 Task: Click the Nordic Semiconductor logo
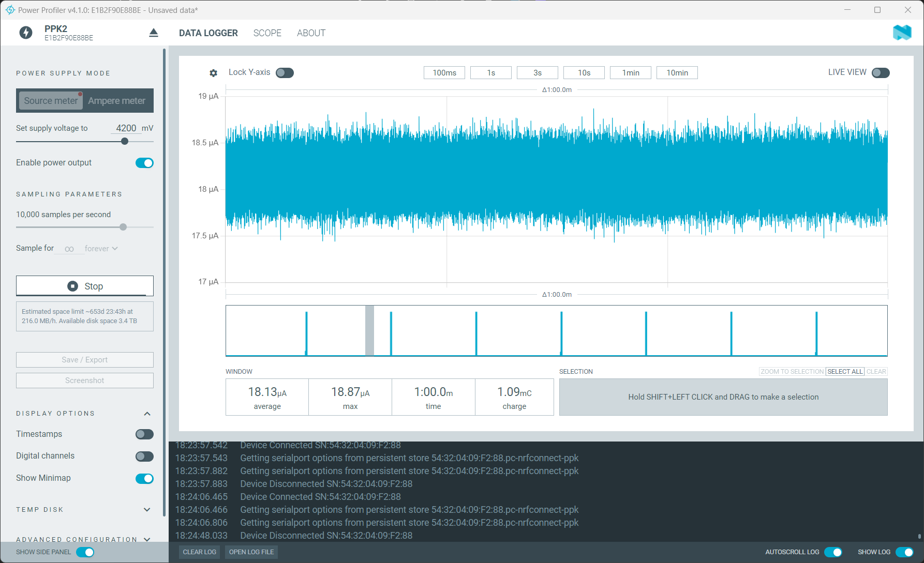click(x=902, y=33)
